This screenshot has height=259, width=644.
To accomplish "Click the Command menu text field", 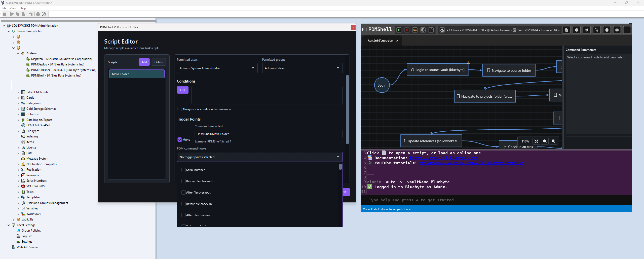I will 269,134.
